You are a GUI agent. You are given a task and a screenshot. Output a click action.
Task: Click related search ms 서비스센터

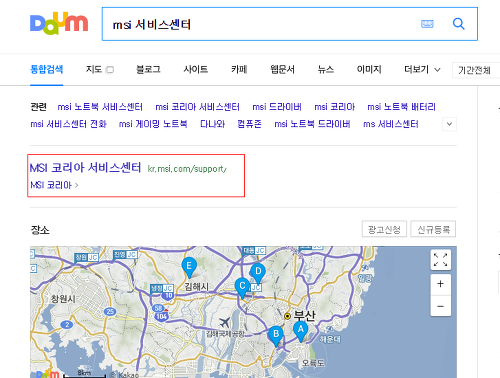[391, 124]
